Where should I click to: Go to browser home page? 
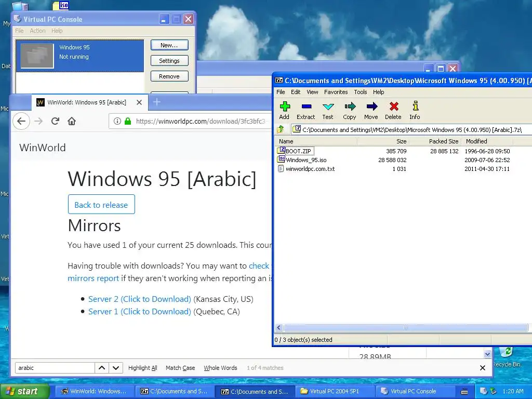click(72, 121)
